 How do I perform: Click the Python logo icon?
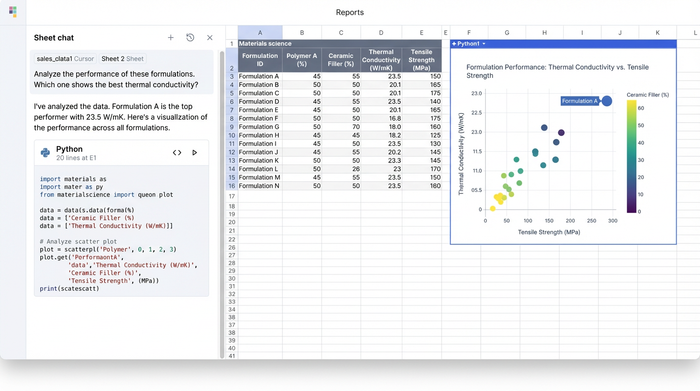point(45,153)
